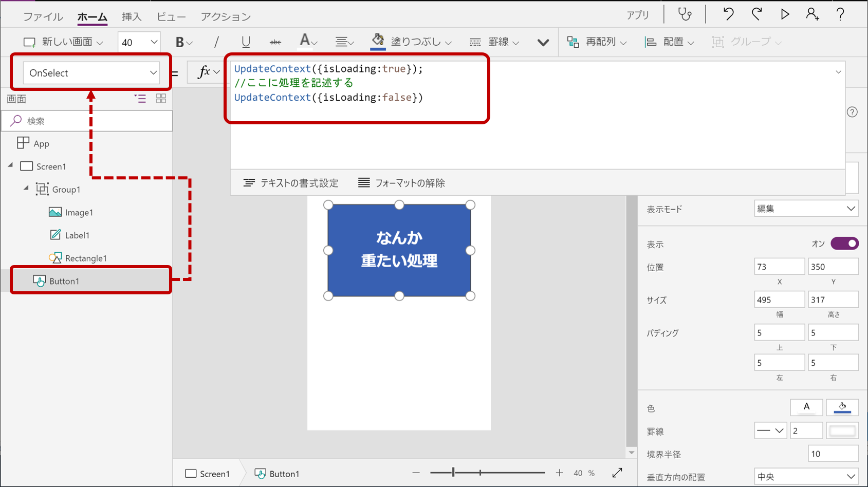
Task: Click the 検索 search field in the tree panel
Action: point(87,121)
